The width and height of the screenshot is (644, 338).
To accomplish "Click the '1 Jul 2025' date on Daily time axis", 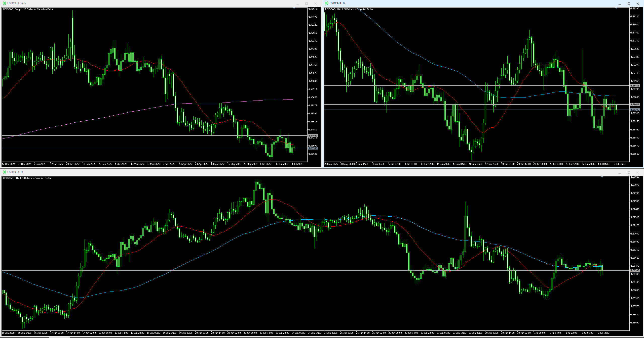I will coord(297,164).
